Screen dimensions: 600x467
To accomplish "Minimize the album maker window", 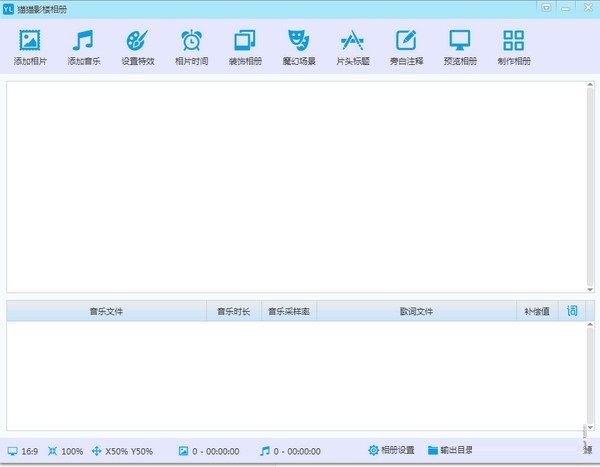I will (566, 8).
